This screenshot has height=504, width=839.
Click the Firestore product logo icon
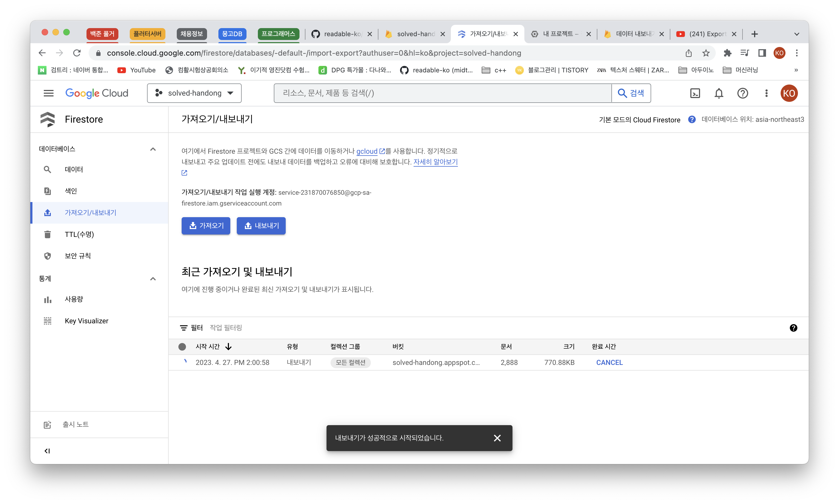click(48, 120)
